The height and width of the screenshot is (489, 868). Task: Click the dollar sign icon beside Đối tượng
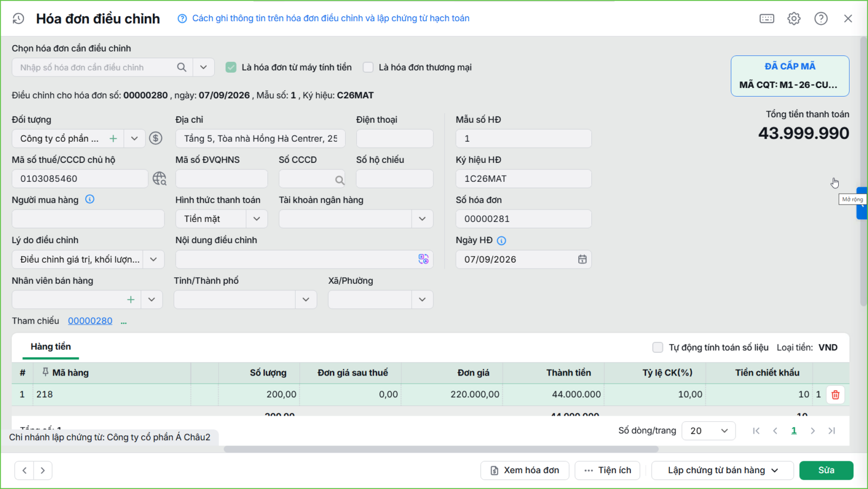tap(156, 138)
